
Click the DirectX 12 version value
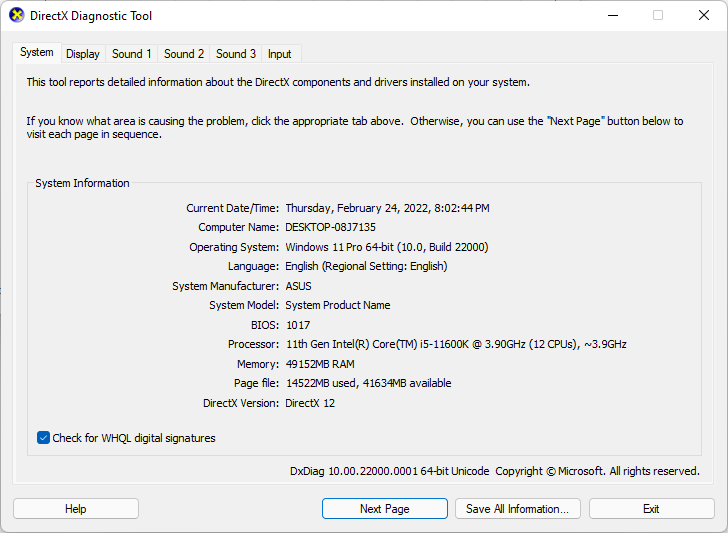[310, 403]
